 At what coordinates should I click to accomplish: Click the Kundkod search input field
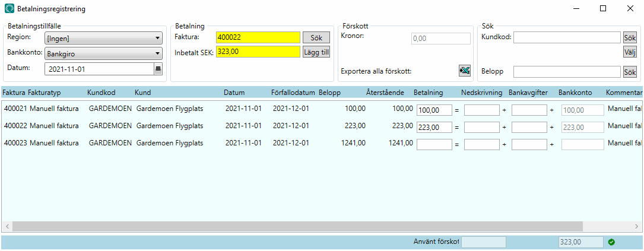pos(567,37)
